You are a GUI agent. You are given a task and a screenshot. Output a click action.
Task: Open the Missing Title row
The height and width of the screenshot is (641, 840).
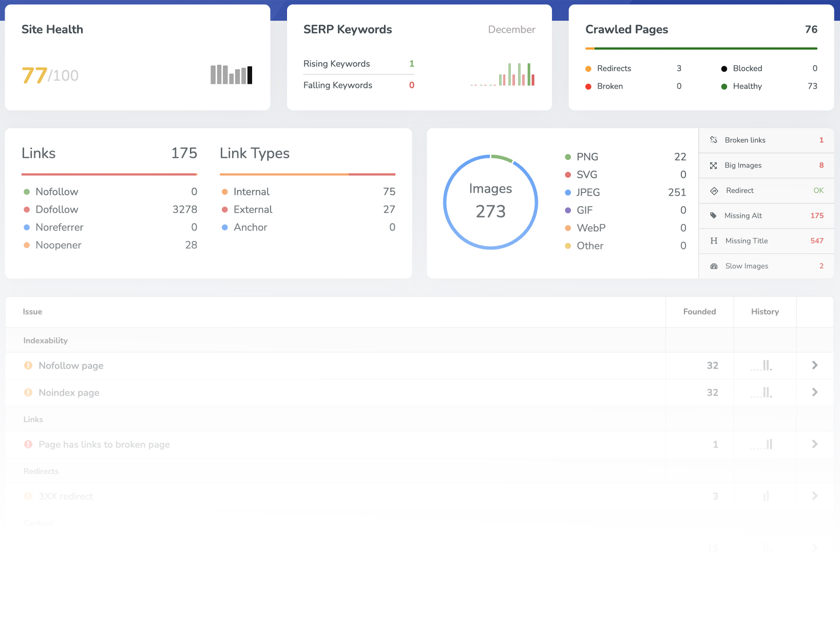coord(766,241)
